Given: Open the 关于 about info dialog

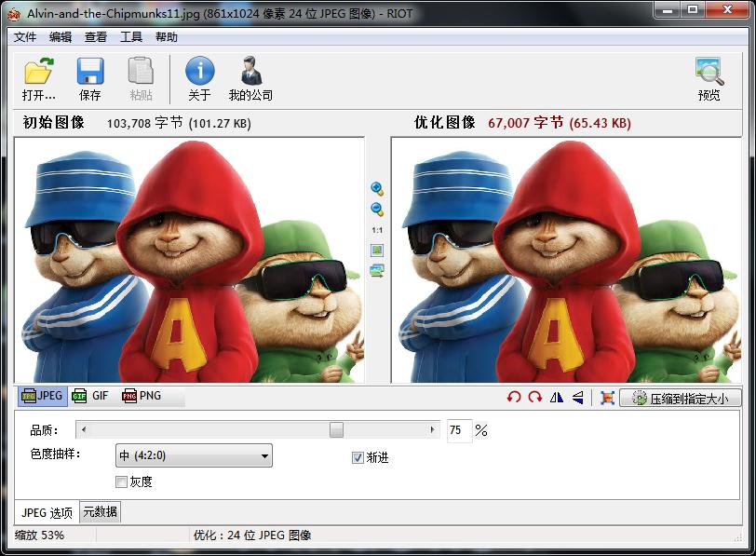Looking at the screenshot, I should click(199, 79).
